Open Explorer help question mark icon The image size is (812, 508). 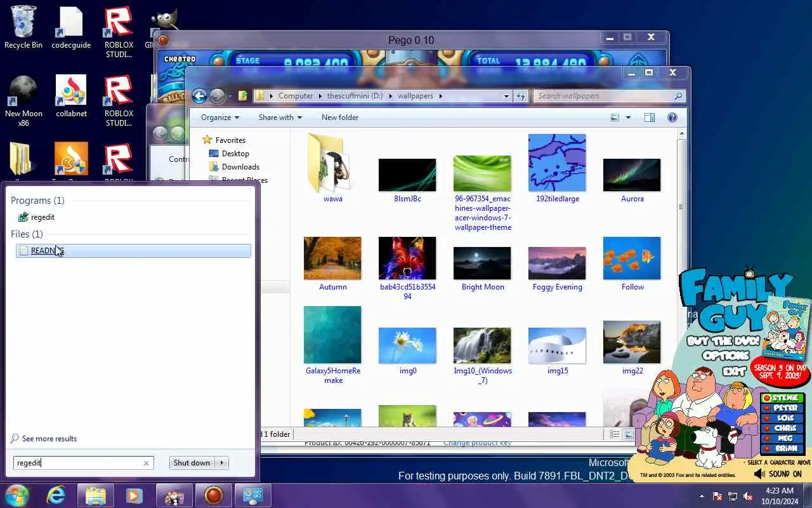coord(672,117)
